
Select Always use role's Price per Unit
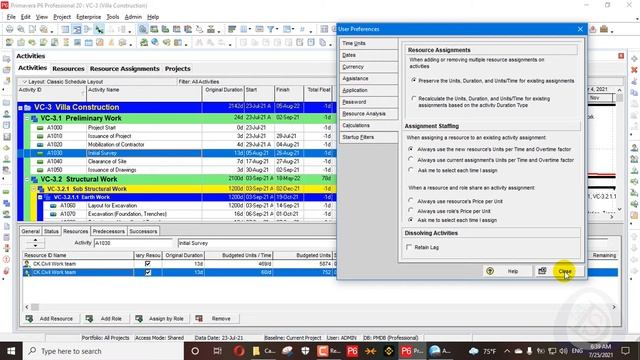point(411,210)
